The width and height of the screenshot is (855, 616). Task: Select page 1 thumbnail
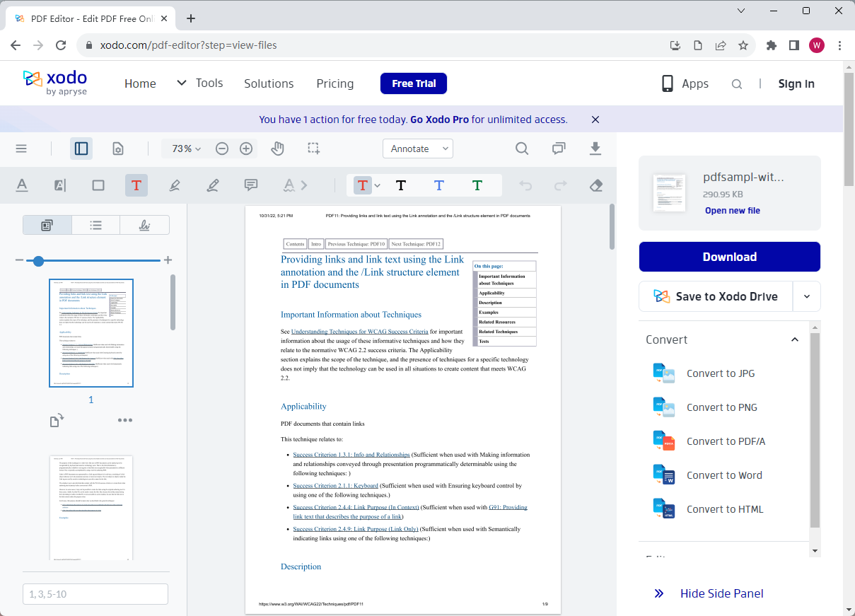pos(91,333)
